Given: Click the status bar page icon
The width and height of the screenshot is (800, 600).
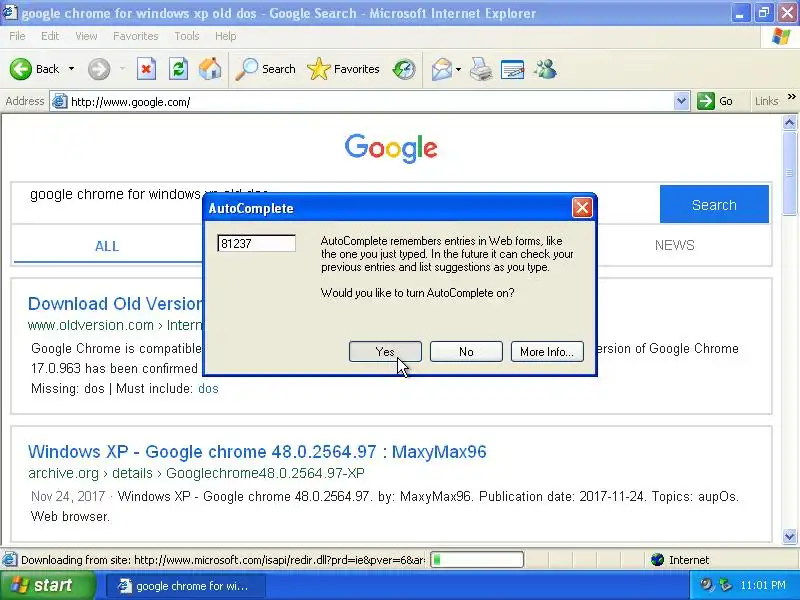Looking at the screenshot, I should click(x=9, y=560).
